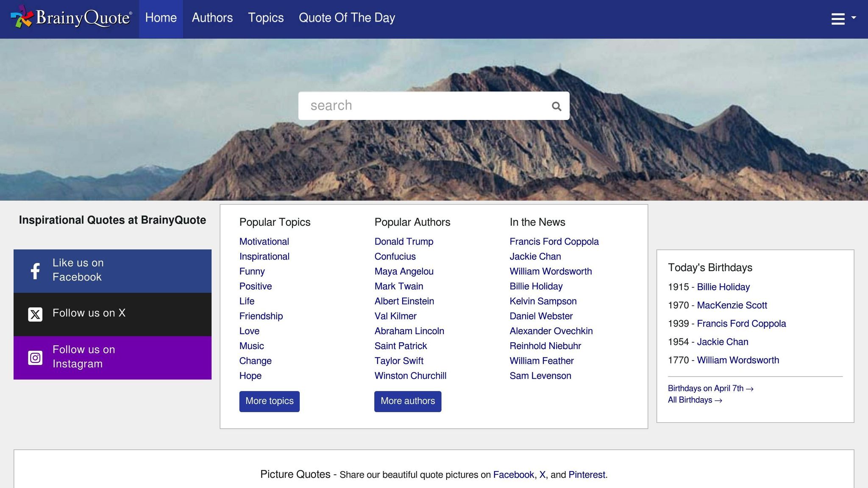Open Jackie Chan in the News

pyautogui.click(x=535, y=256)
